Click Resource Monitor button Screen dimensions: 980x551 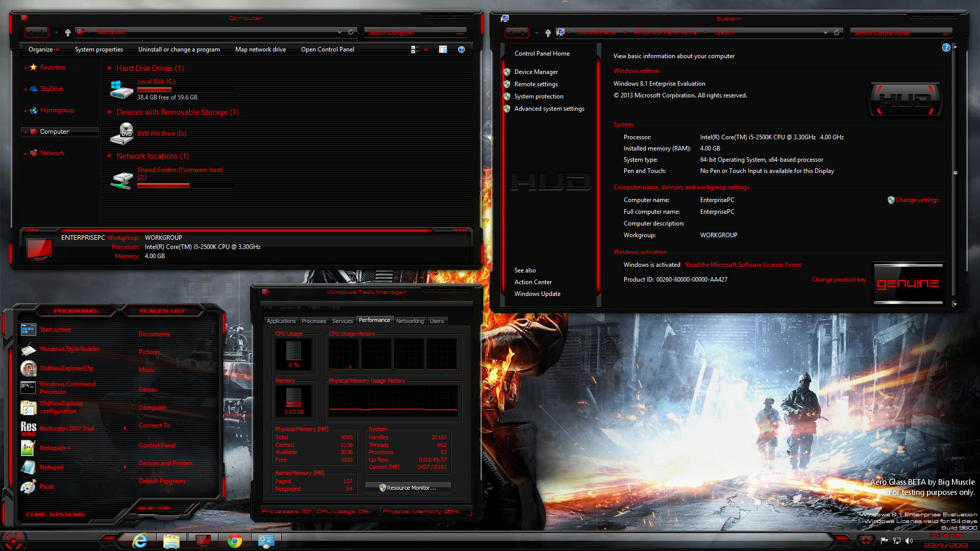click(408, 488)
